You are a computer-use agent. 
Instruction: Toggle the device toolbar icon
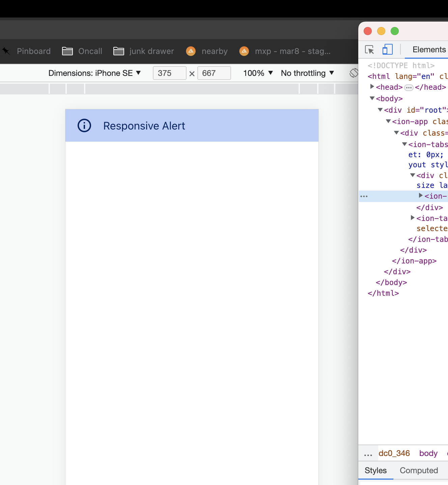[x=387, y=49]
